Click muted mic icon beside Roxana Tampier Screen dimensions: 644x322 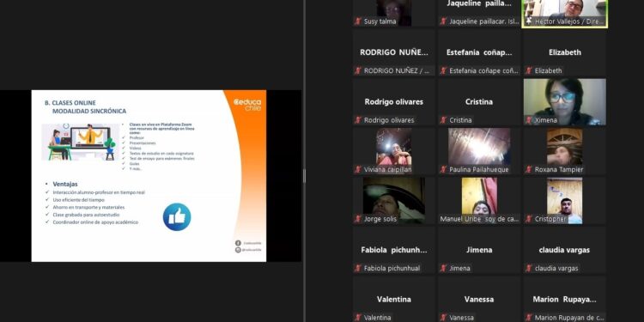pyautogui.click(x=529, y=169)
